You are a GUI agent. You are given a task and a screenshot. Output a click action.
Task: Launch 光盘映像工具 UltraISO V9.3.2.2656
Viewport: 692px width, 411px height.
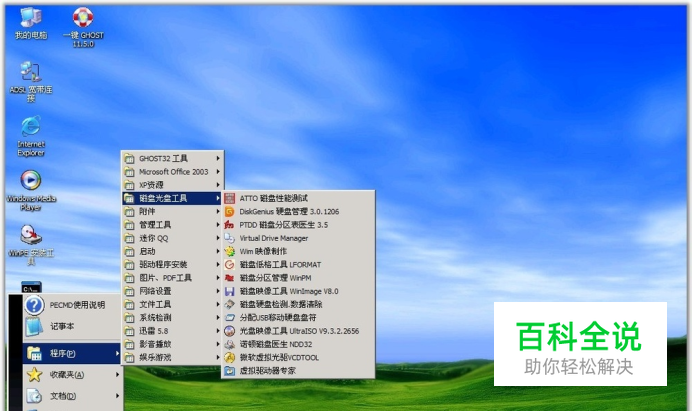point(298,331)
